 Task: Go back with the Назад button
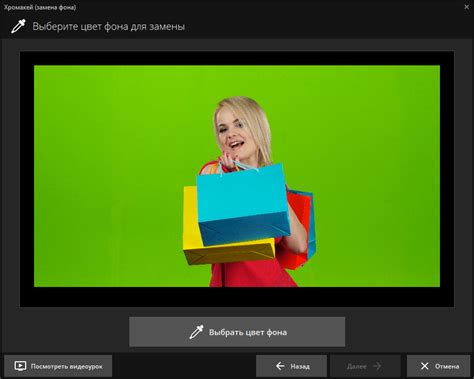291,366
